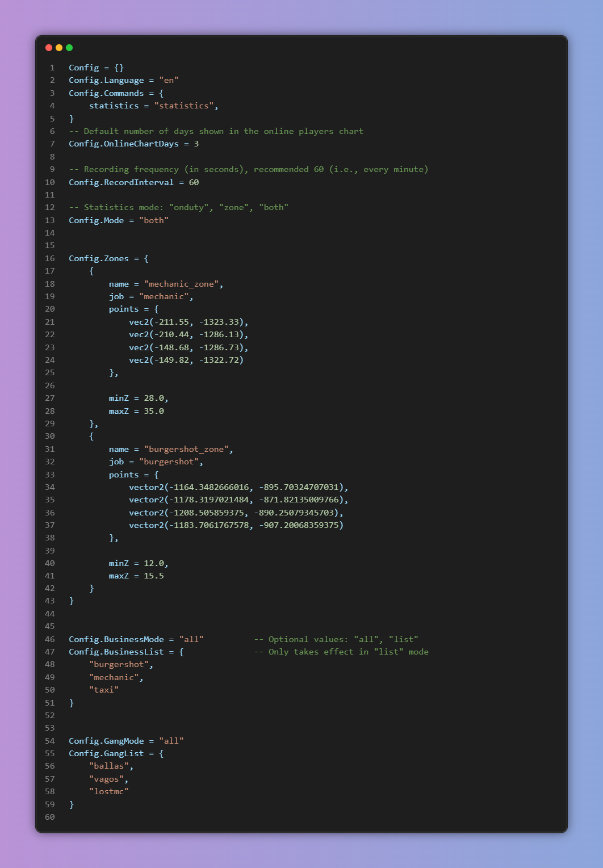Click the "Config.BusinessMode" text
This screenshot has width=603, height=868.
(116, 639)
